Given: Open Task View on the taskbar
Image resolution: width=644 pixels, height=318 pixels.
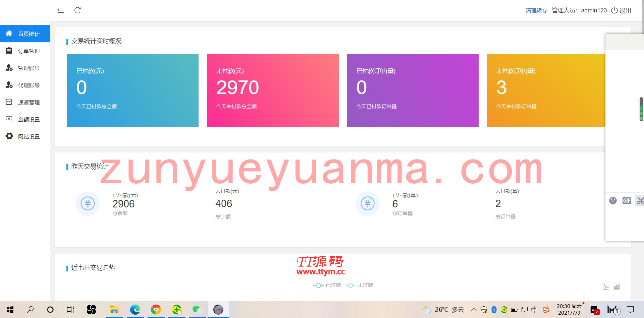Looking at the screenshot, I should tap(70, 310).
